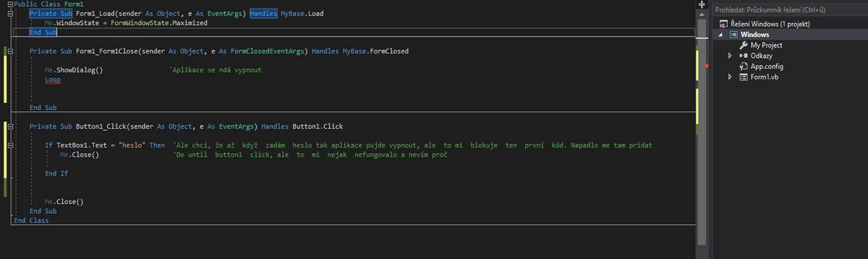Collapse the Form1_Form1Close sub outline
Image resolution: width=868 pixels, height=259 pixels.
click(x=10, y=51)
